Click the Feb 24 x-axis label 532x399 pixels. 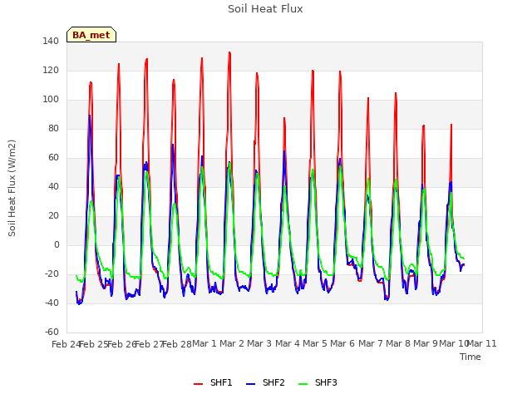click(66, 344)
